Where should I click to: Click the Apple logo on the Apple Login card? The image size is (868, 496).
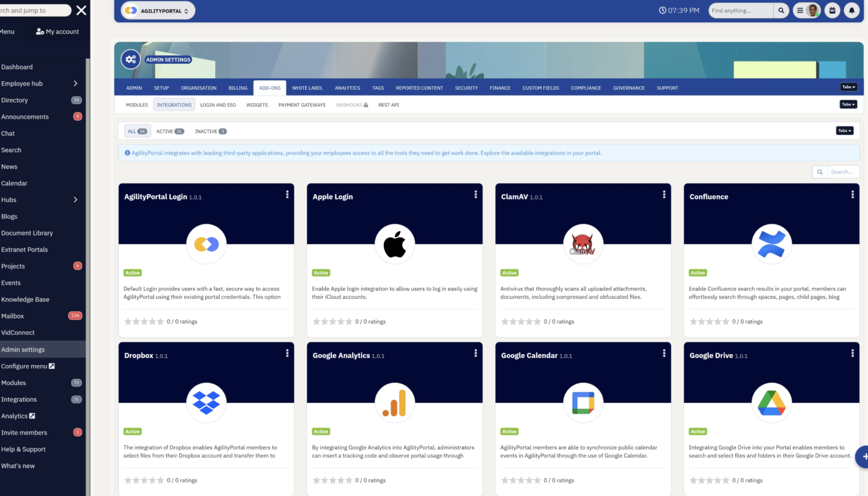coord(395,244)
